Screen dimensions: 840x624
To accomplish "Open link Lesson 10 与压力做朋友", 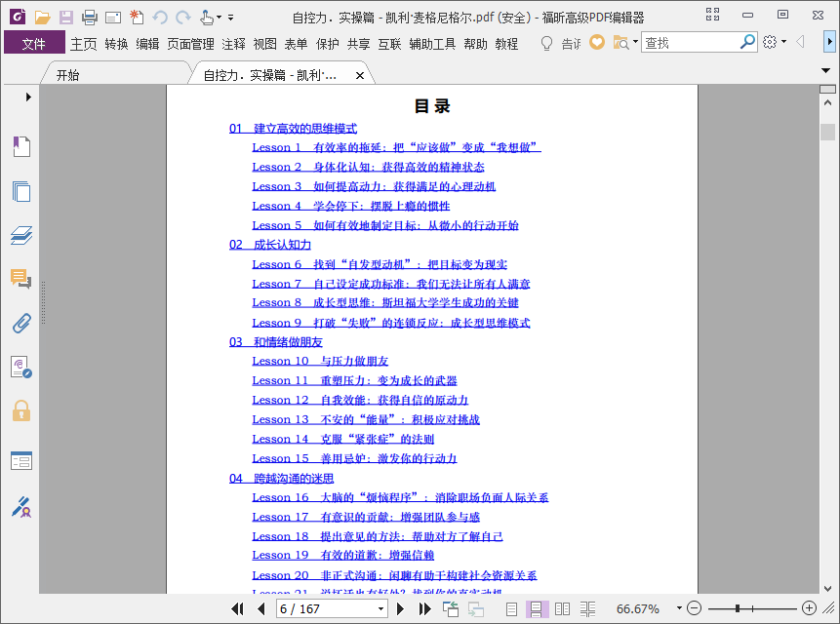I will coord(320,361).
